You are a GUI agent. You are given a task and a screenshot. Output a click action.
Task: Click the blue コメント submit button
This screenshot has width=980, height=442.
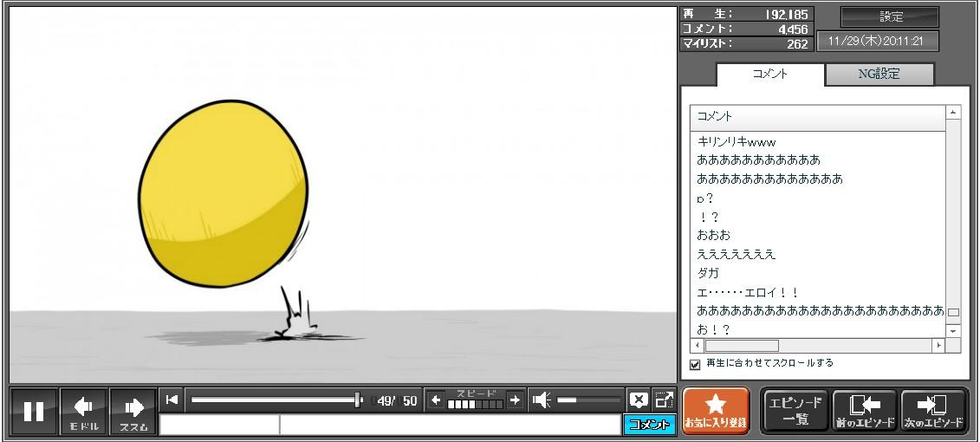click(649, 425)
